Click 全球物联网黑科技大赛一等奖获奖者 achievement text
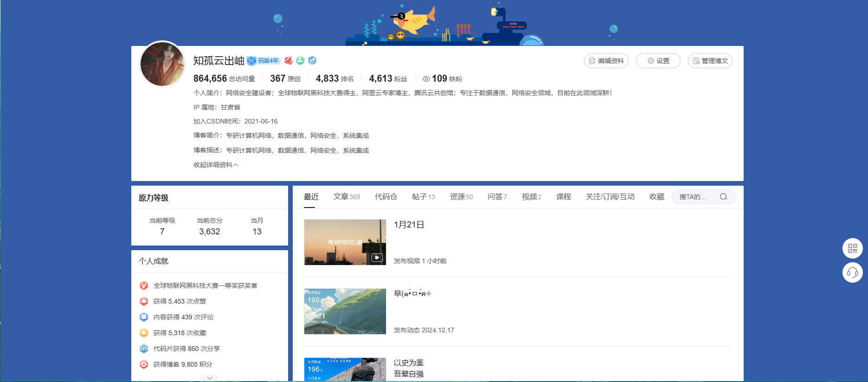868x382 pixels. (x=205, y=285)
